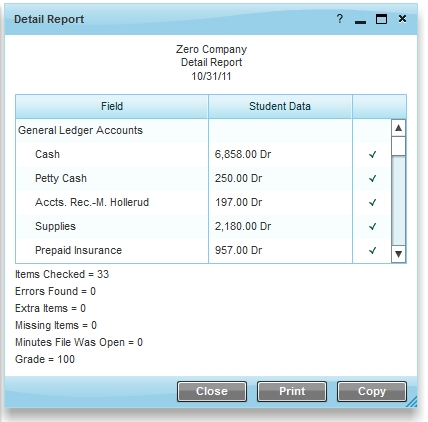428x422 pixels.
Task: Click the 6,858.00 Dr value
Action: (243, 154)
